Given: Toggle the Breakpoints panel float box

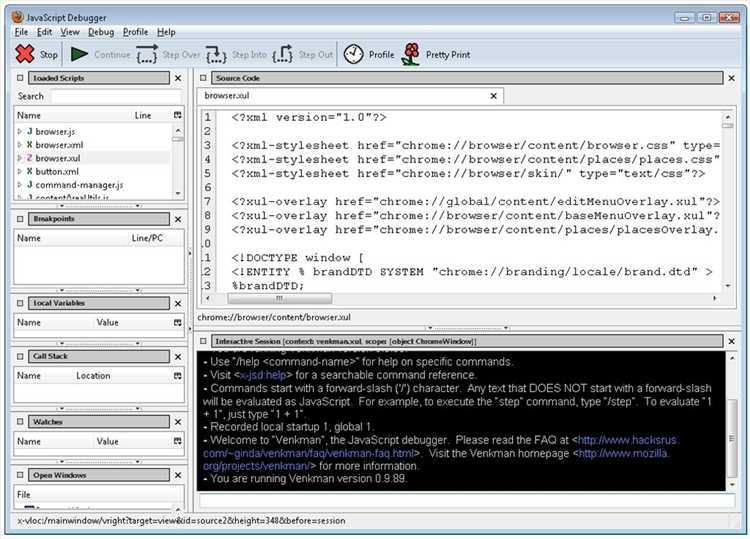Looking at the screenshot, I should coord(21,219).
